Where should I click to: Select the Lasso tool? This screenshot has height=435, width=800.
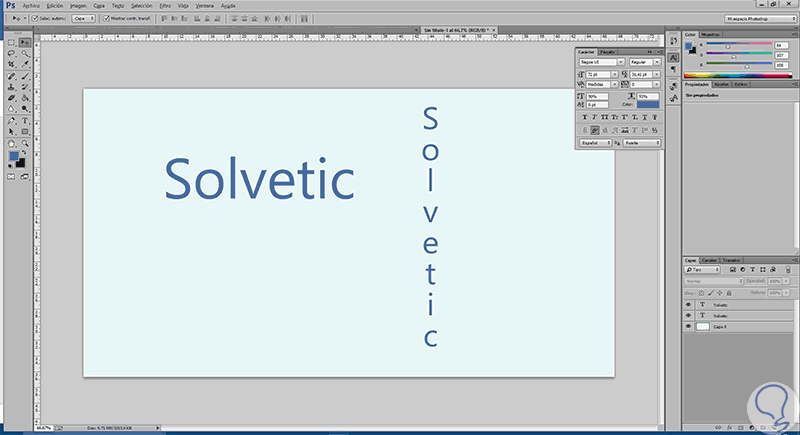(x=11, y=54)
